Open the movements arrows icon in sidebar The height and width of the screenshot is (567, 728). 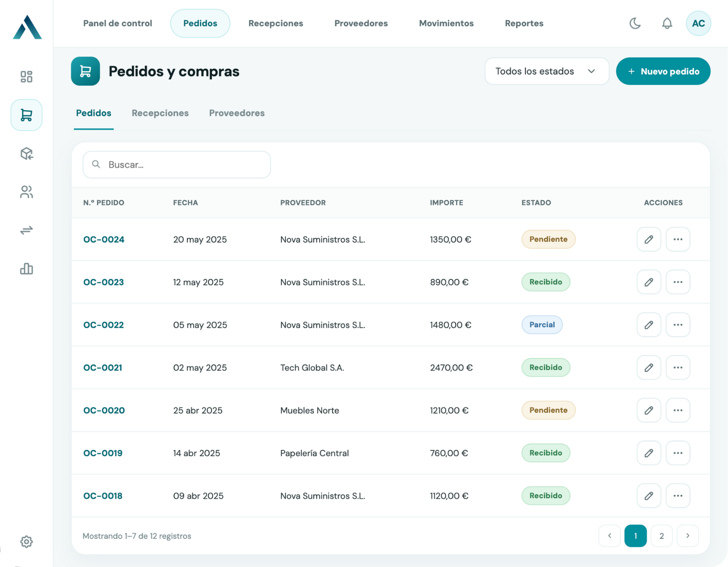point(26,230)
